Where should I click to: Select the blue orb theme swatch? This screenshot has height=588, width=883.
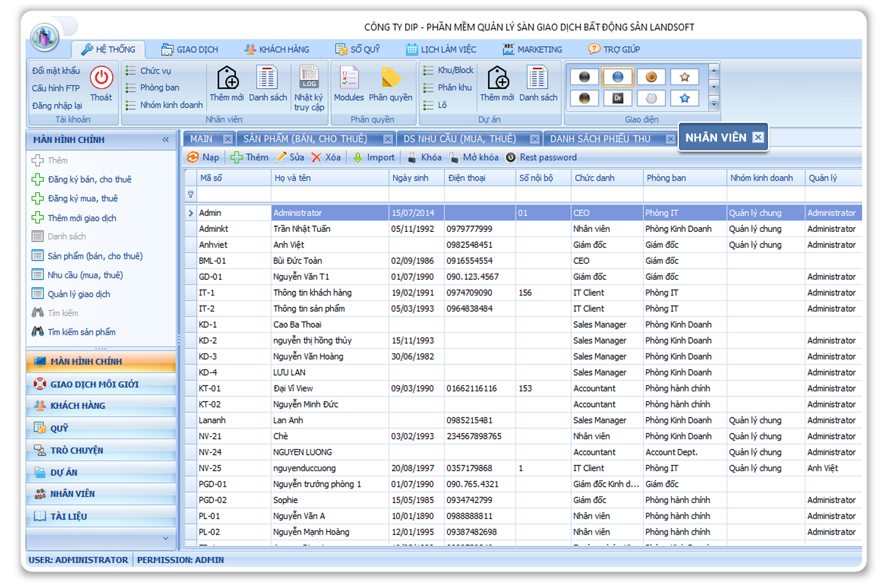coord(618,77)
